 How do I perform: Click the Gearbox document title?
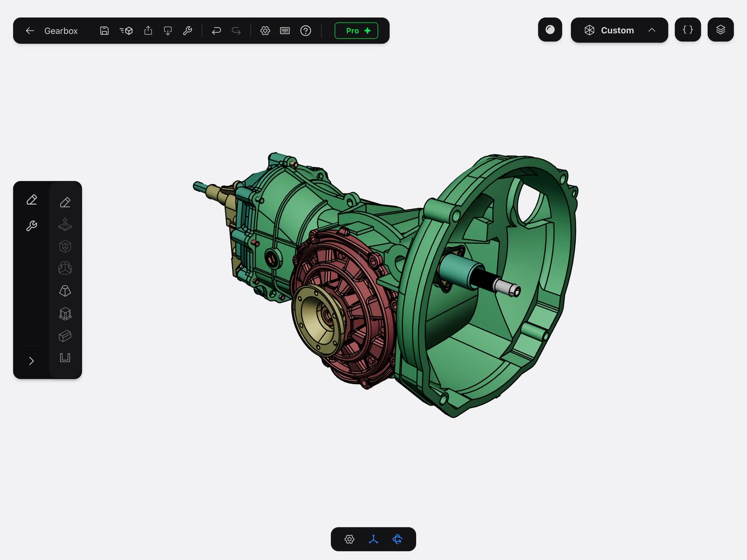click(x=61, y=31)
